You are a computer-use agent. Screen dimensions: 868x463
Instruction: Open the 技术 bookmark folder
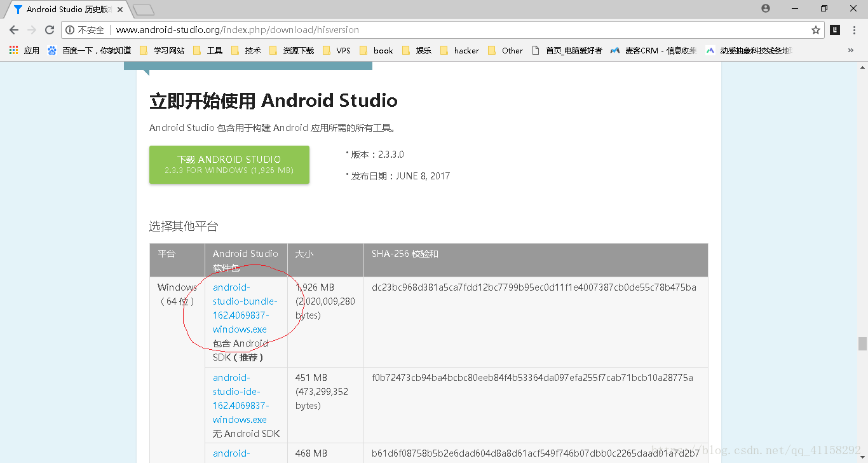246,50
